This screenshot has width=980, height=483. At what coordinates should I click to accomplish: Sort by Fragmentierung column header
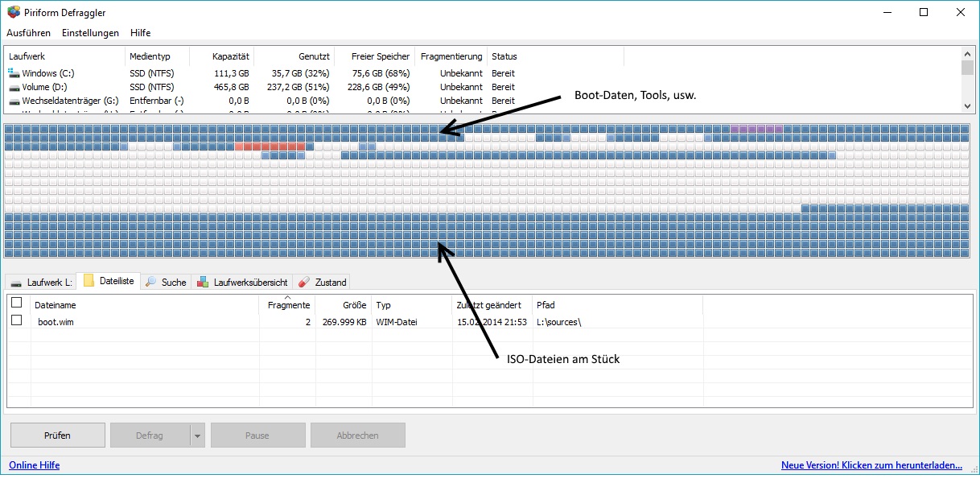[x=451, y=56]
